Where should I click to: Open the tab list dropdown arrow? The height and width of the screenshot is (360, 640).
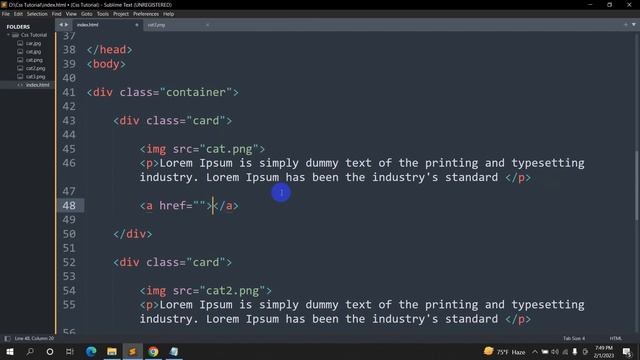click(x=633, y=25)
